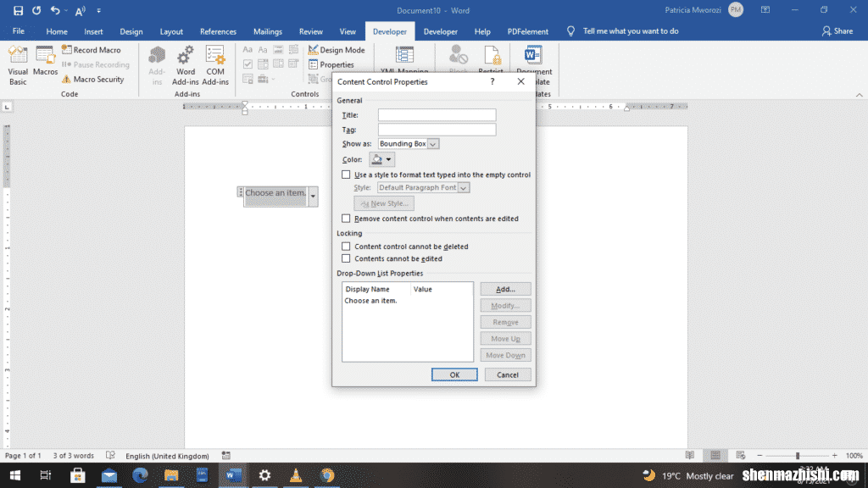Check 'Content control cannot be deleted'
The height and width of the screenshot is (488, 868).
(346, 247)
